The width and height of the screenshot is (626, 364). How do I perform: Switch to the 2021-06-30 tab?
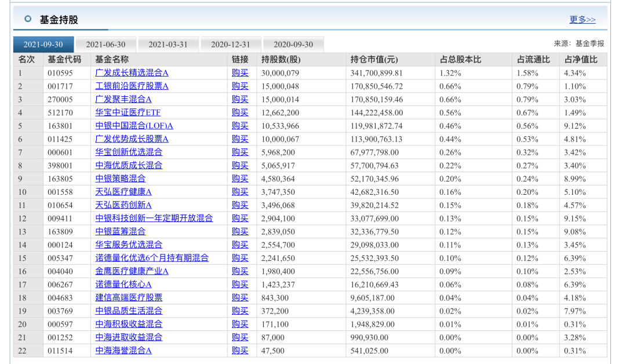click(x=106, y=44)
